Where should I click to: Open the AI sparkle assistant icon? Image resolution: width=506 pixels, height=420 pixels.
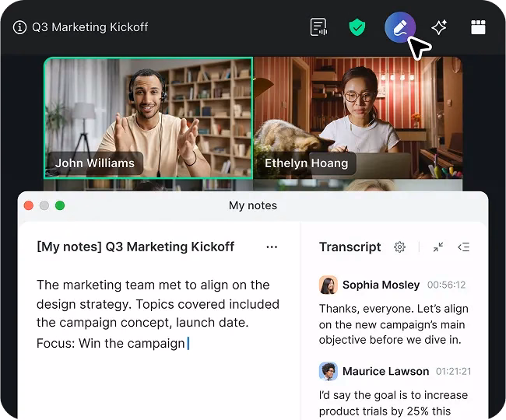click(439, 27)
